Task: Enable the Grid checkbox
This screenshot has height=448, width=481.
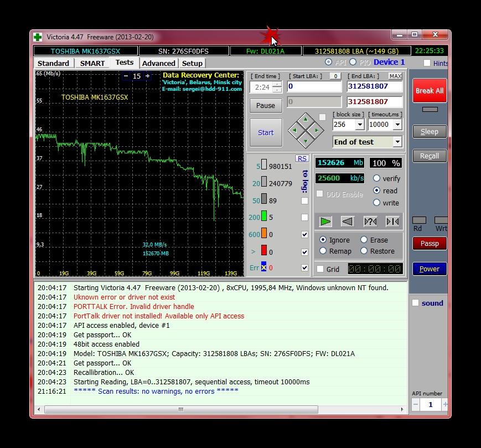Action: 319,269
